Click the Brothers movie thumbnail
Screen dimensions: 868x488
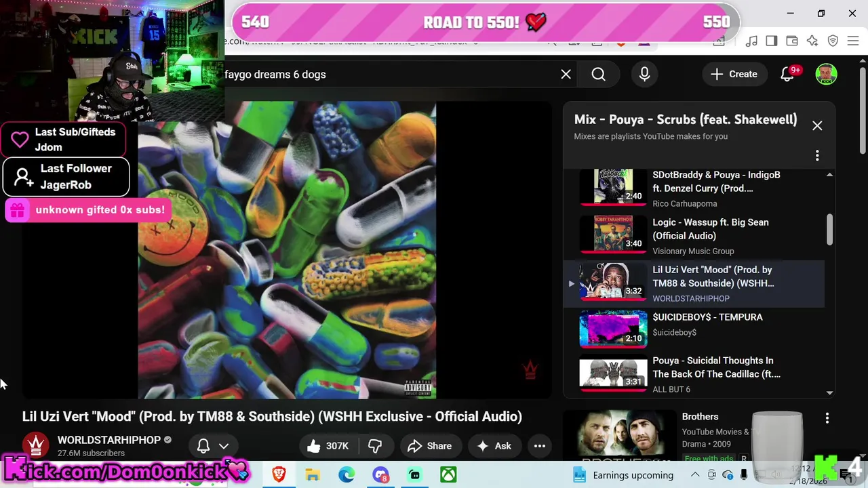(621, 436)
